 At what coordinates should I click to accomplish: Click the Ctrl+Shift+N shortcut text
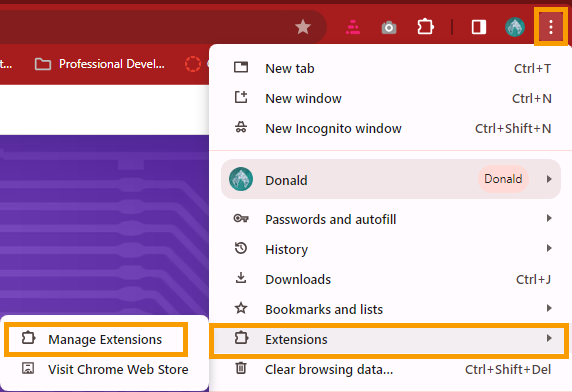[513, 128]
